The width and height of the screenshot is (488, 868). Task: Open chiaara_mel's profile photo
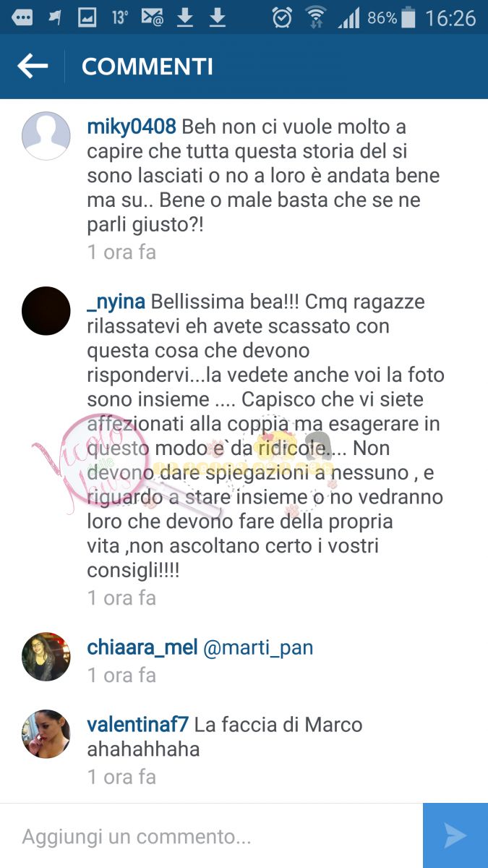(x=46, y=657)
